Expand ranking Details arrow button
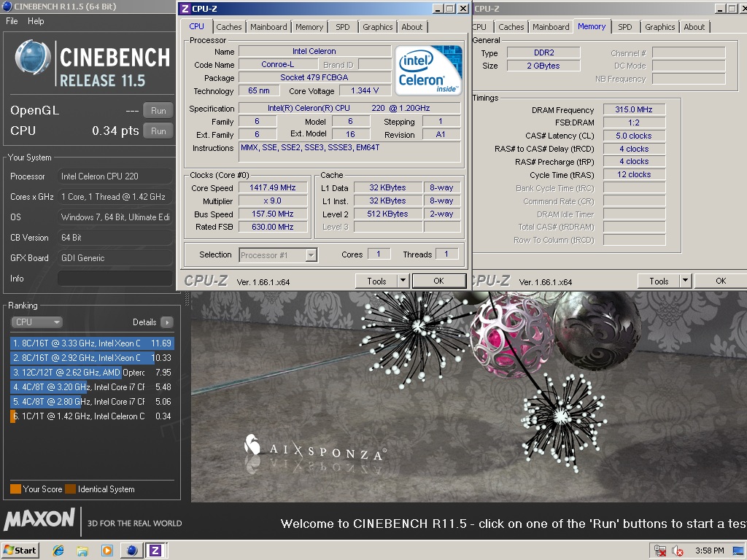The image size is (747, 560). 167,322
